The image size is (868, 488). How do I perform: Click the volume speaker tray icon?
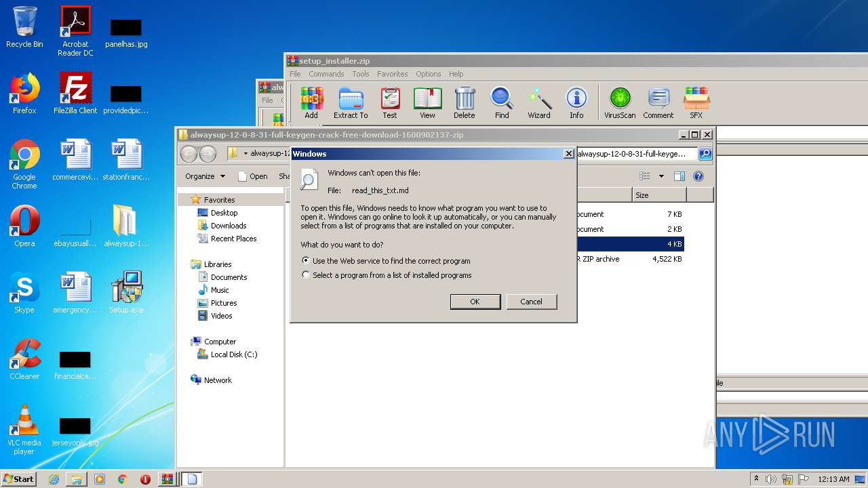pos(771,479)
